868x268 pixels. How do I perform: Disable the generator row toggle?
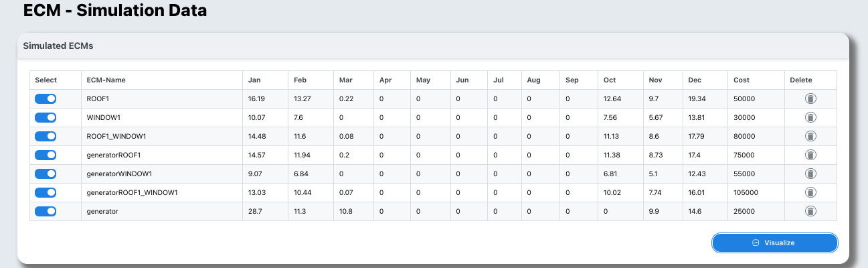[x=46, y=211]
